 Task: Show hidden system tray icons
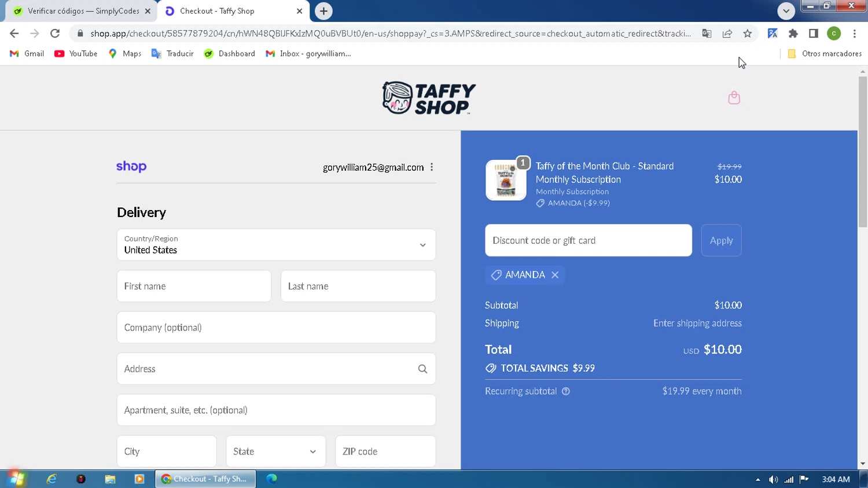pos(757,479)
